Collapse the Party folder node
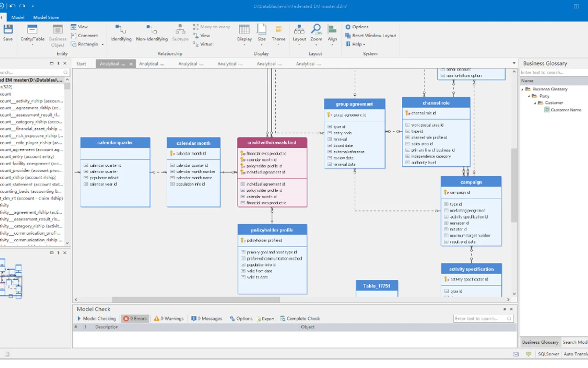The width and height of the screenshot is (588, 368). coord(529,96)
